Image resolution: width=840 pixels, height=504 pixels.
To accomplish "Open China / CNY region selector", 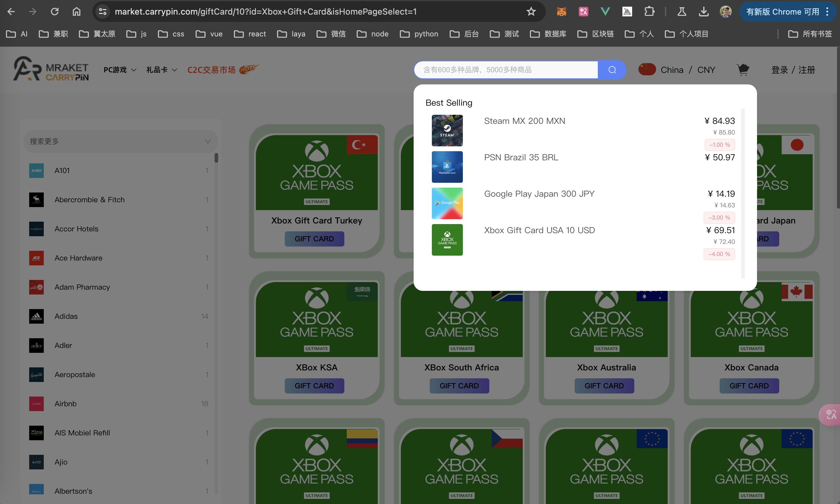I will [x=677, y=70].
